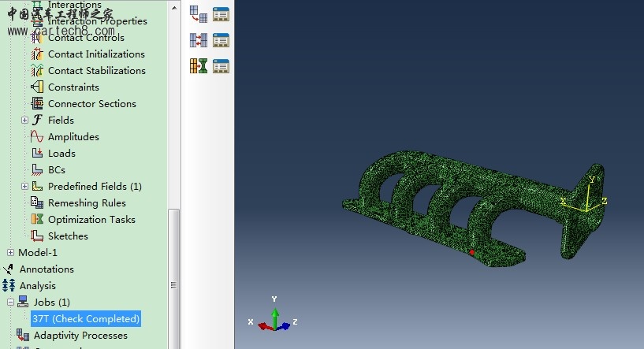This screenshot has width=644, height=349.
Task: Click the Connector Sections icon
Action: (36, 104)
